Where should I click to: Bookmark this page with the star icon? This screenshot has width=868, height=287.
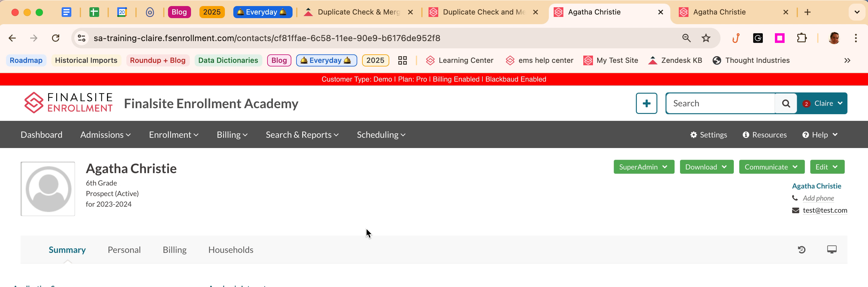point(706,38)
